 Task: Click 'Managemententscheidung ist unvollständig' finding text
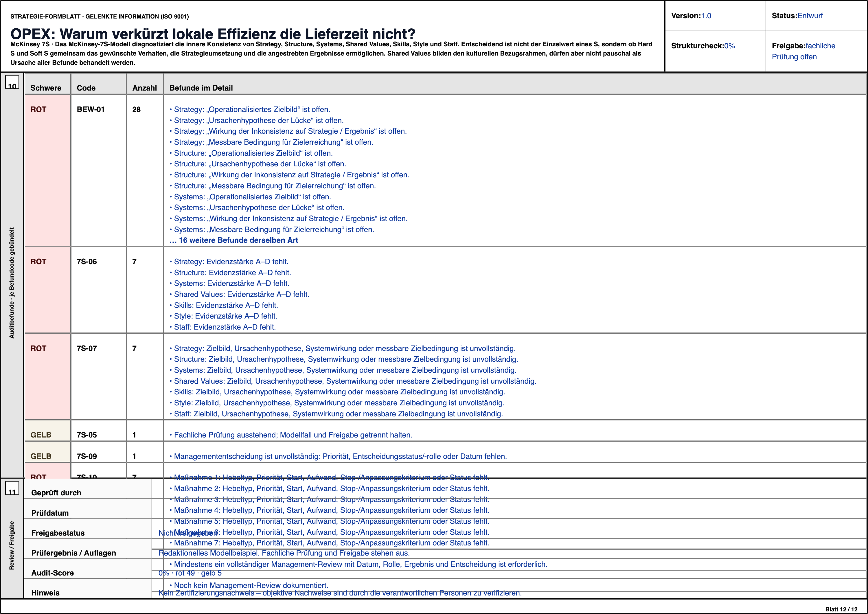pos(338,456)
